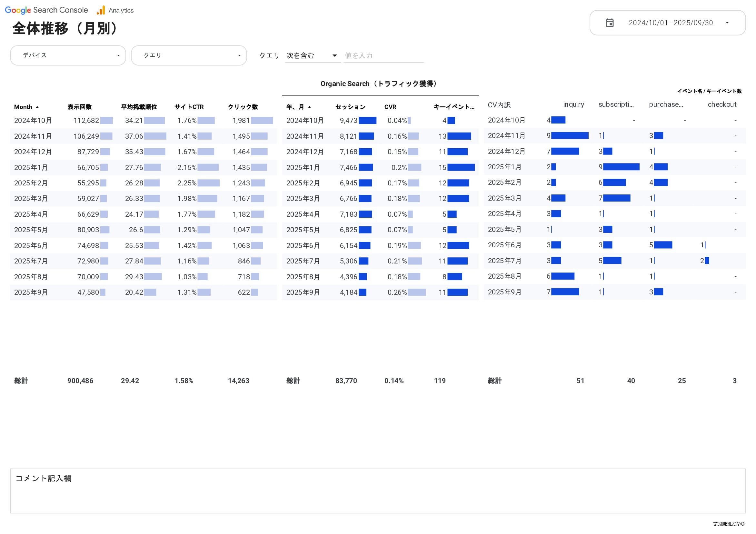Open the デバイス filter dropdown
The width and height of the screenshot is (756, 534).
pyautogui.click(x=68, y=55)
